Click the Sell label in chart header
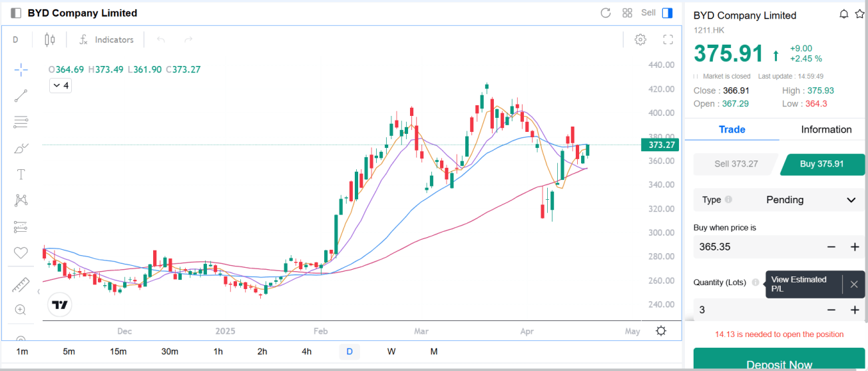The height and width of the screenshot is (371, 868). point(648,13)
